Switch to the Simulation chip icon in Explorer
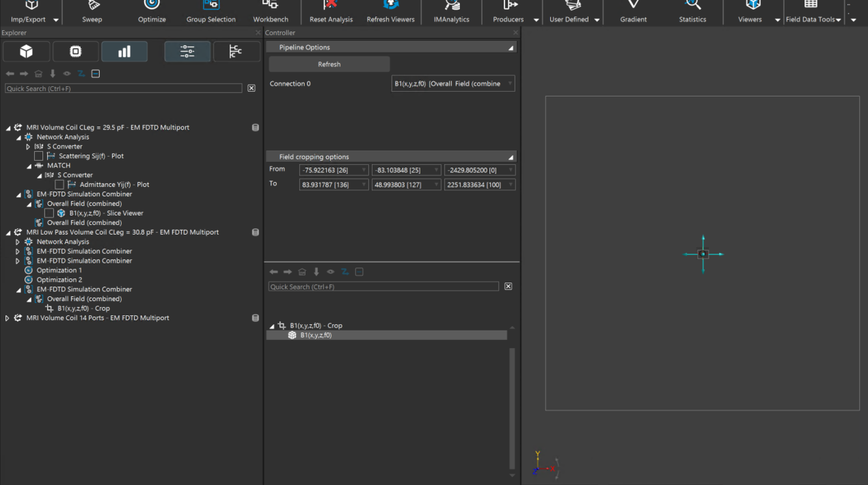This screenshot has height=485, width=868. [x=75, y=51]
